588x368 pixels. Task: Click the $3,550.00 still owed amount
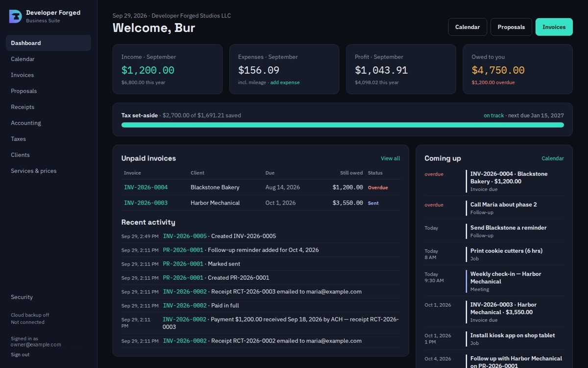[x=347, y=203]
